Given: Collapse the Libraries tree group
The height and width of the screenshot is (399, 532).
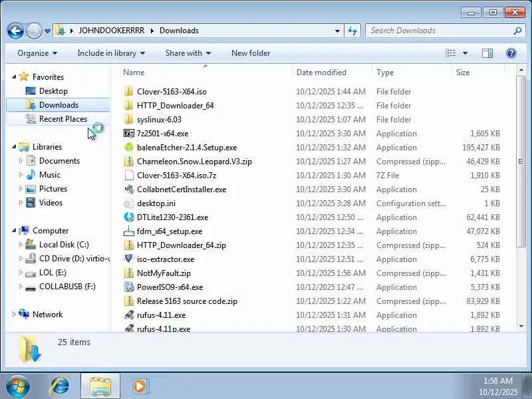Looking at the screenshot, I should click(x=14, y=147).
